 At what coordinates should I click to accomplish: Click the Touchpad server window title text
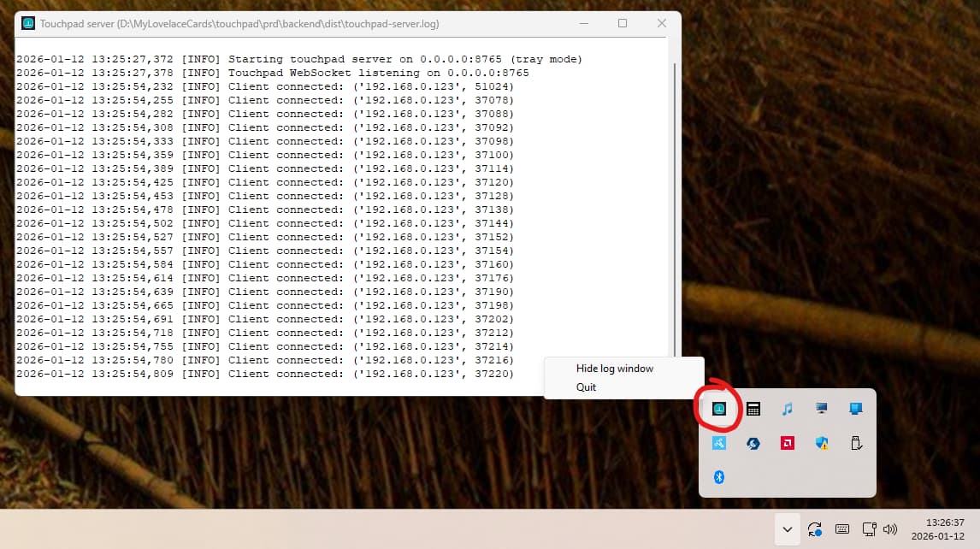(239, 24)
